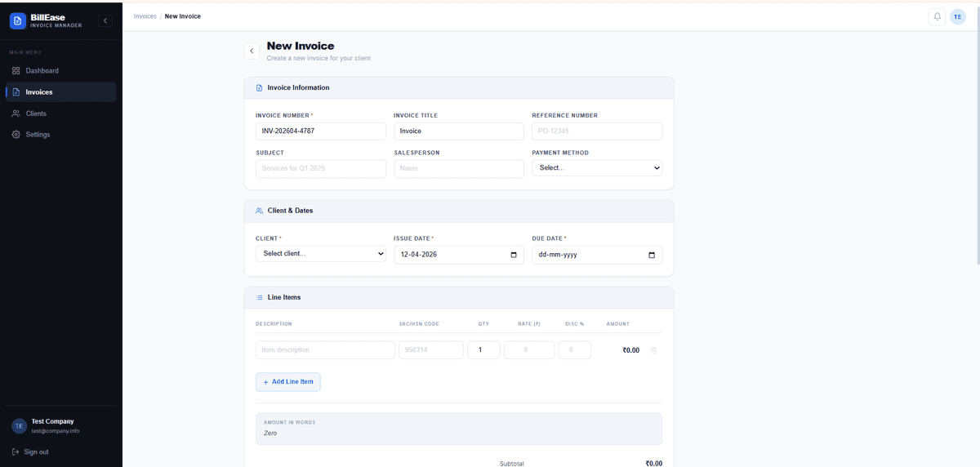
Task: Click the Salesperson name field
Action: [x=459, y=168]
